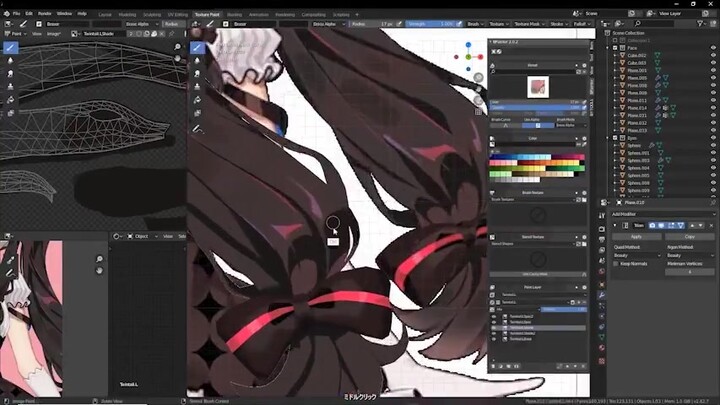This screenshot has height=405, width=720.
Task: Toggle visibility of the Eyes collection
Action: (x=713, y=138)
